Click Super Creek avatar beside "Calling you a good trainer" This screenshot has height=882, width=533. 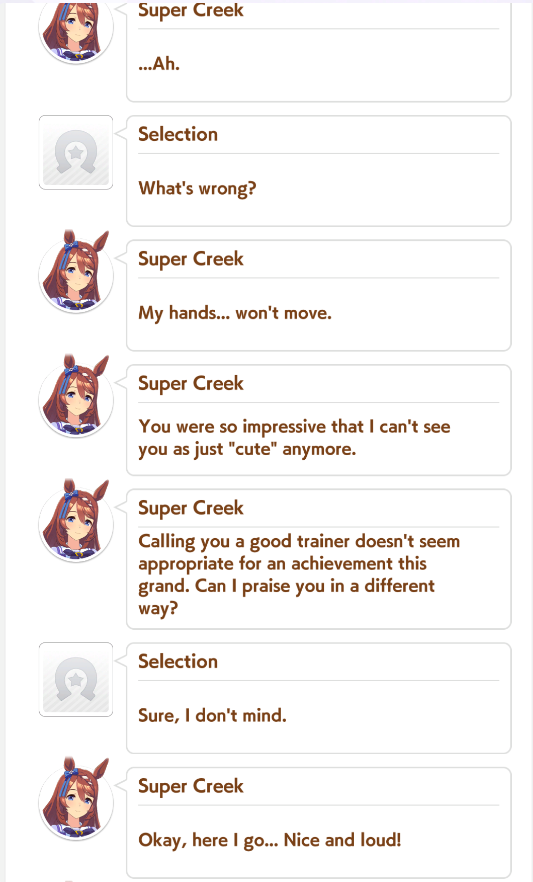tap(76, 521)
